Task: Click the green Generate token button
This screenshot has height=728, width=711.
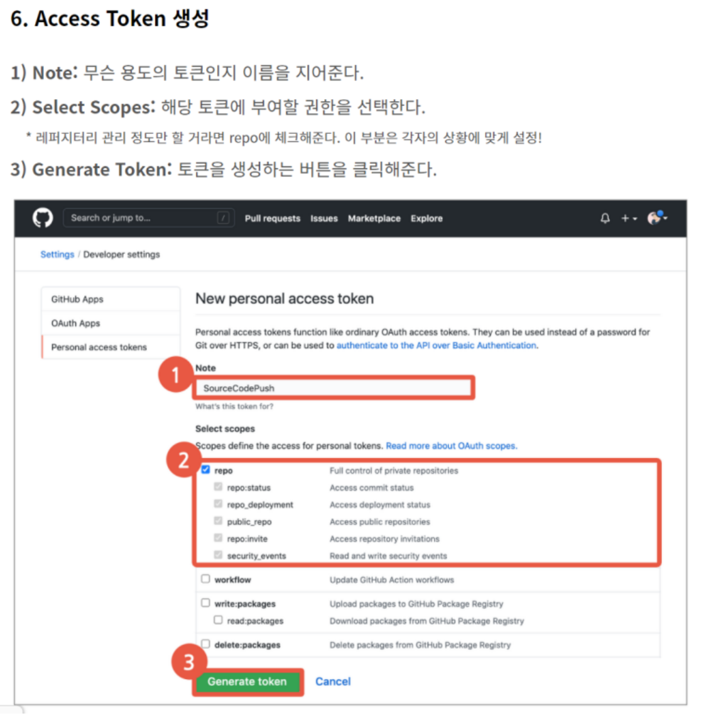Action: pos(247,681)
